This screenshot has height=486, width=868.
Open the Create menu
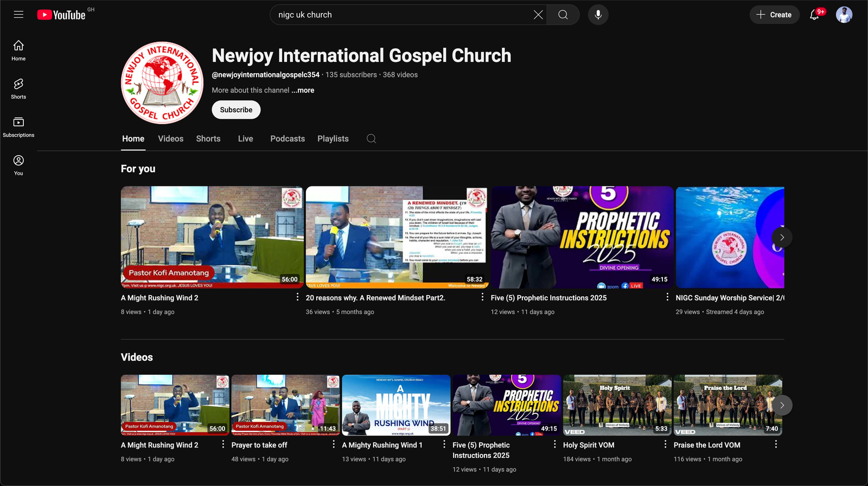pos(774,15)
